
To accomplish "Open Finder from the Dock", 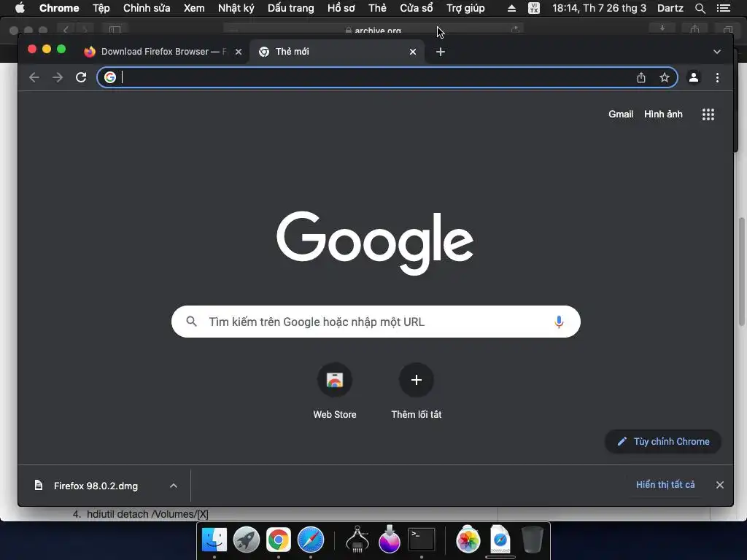I will (214, 540).
